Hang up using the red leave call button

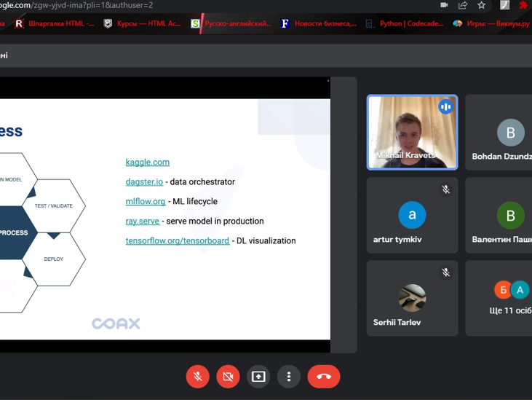point(324,377)
